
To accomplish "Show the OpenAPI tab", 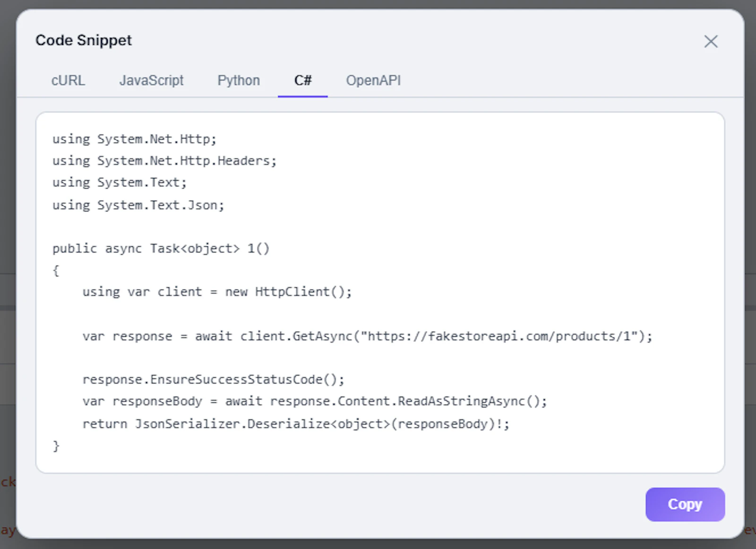I will pos(373,80).
